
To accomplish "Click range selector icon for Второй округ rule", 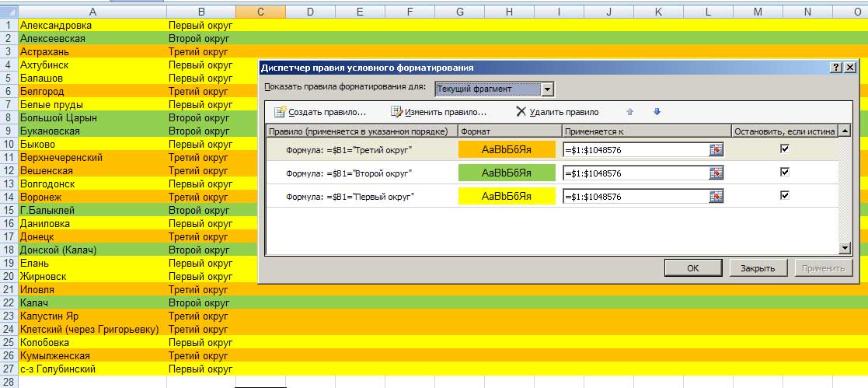I will (x=716, y=173).
